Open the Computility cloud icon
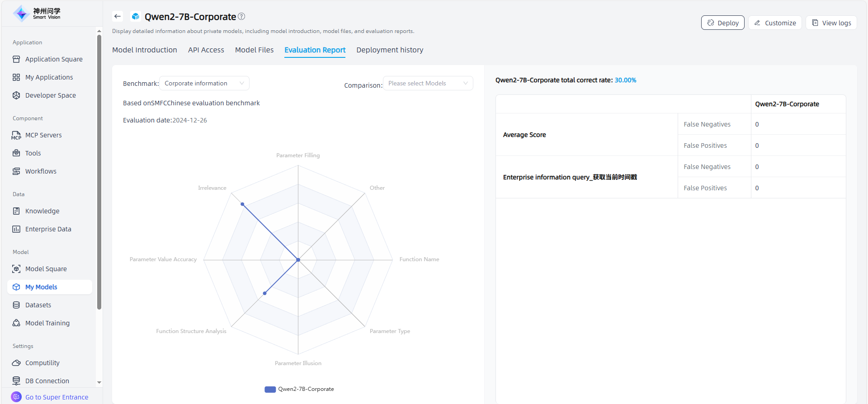Image resolution: width=868 pixels, height=404 pixels. 16,363
